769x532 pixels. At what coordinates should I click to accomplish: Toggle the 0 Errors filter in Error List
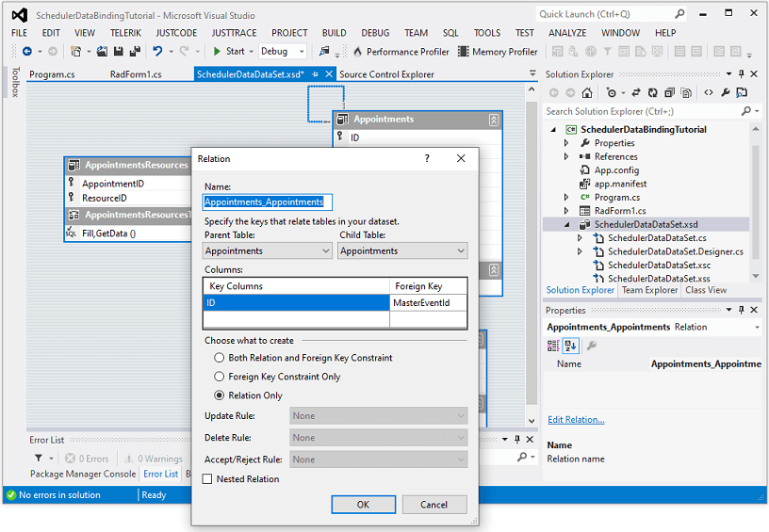(88, 459)
